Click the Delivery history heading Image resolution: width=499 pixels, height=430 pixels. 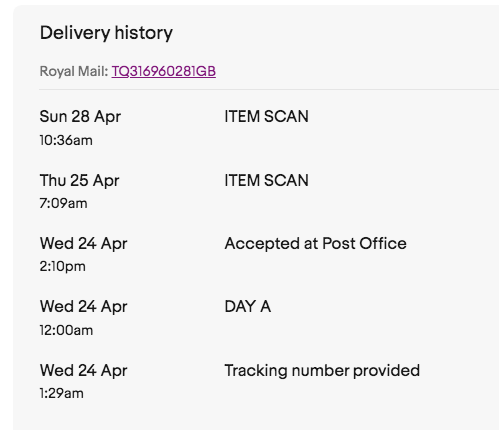[x=106, y=33]
